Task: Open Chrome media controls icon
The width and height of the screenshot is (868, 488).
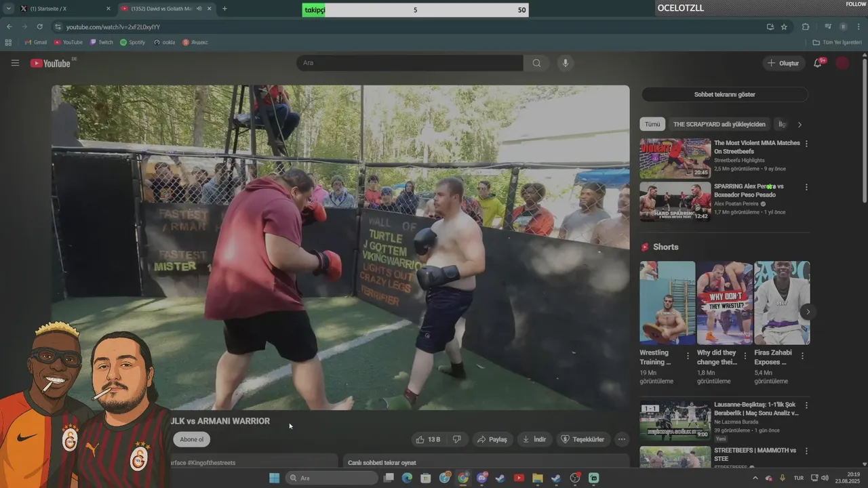Action: coord(828,26)
